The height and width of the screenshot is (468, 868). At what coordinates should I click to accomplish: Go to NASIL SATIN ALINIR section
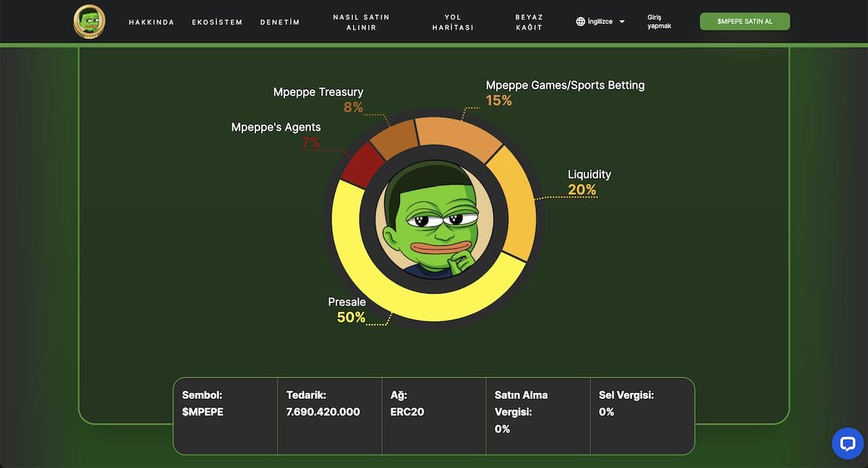361,21
